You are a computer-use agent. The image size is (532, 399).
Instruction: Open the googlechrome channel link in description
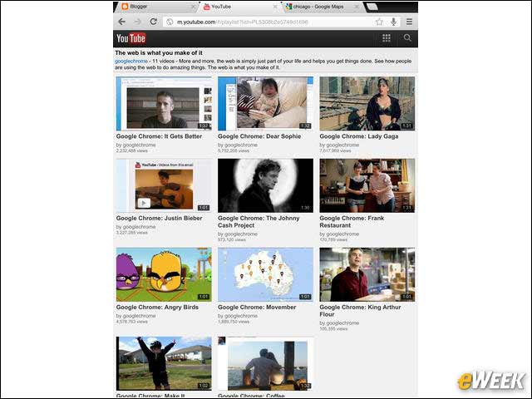click(131, 61)
